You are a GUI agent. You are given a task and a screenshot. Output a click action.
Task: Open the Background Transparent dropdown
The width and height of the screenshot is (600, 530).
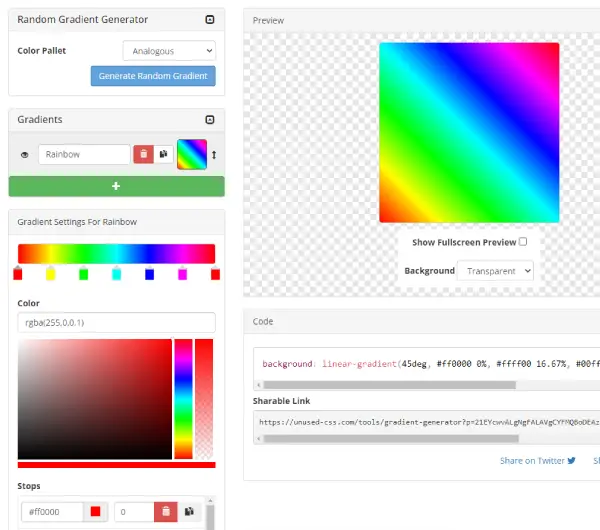[495, 271]
